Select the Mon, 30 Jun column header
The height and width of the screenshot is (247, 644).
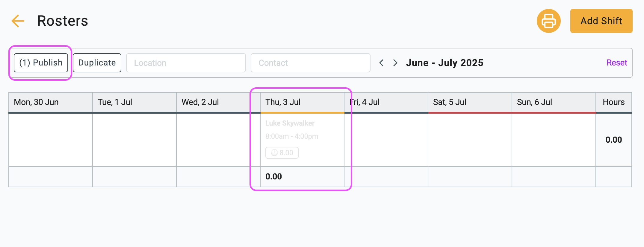tap(51, 102)
